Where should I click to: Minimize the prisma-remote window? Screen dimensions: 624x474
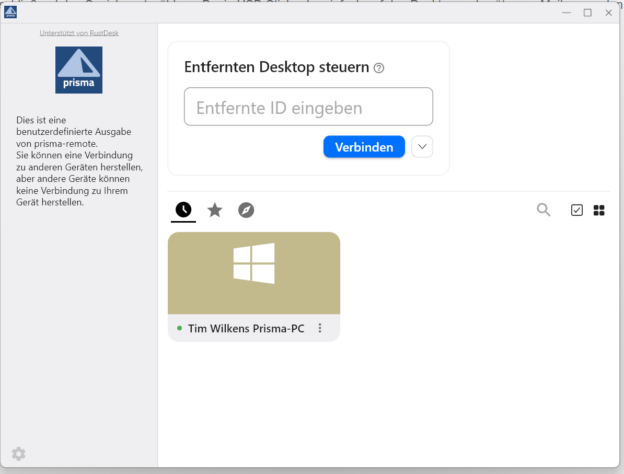566,13
